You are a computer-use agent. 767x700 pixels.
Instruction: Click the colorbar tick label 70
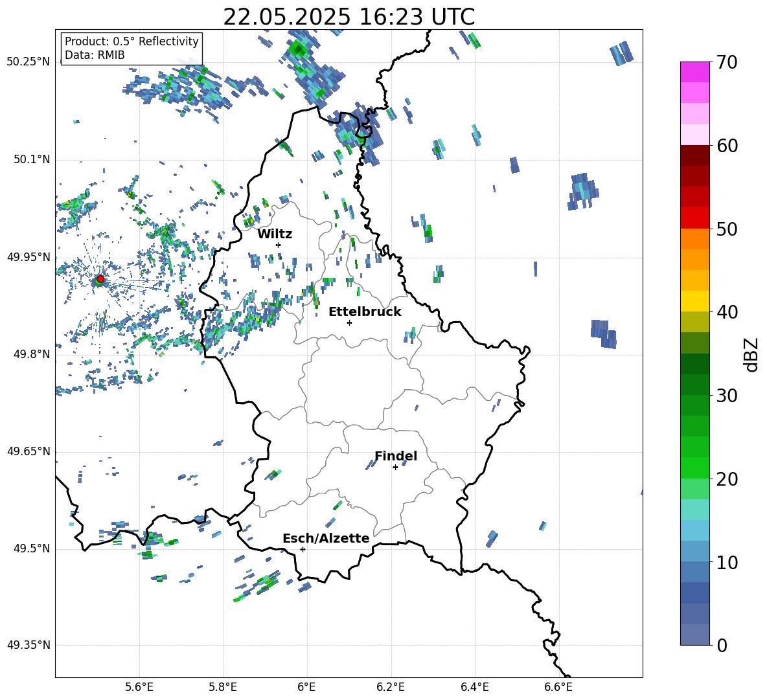click(x=727, y=63)
